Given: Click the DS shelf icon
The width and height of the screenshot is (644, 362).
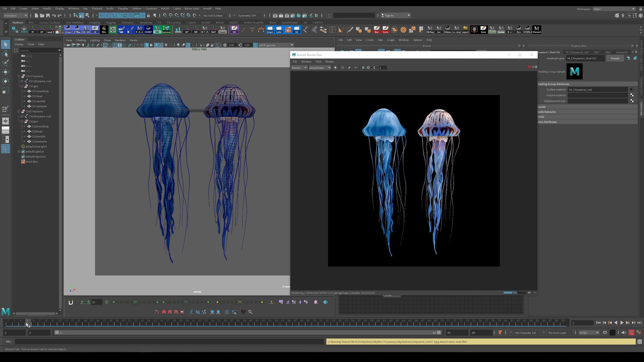Looking at the screenshot, I should (234, 29).
